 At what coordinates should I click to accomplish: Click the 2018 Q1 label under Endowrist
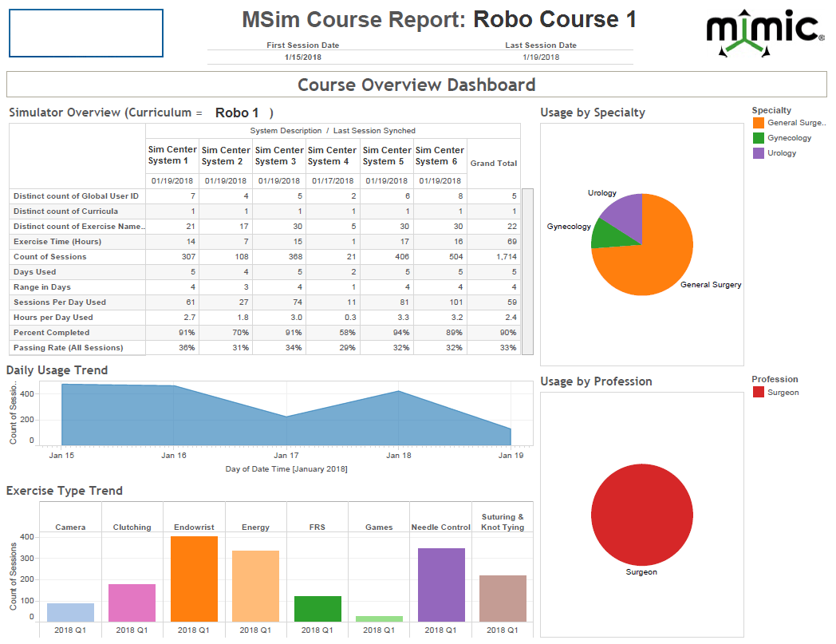point(194,630)
